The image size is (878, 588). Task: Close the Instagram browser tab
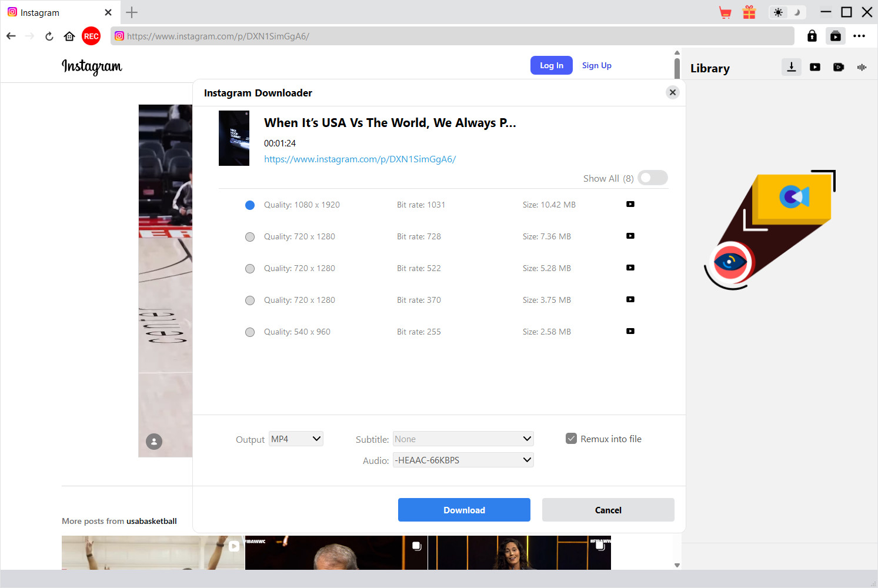coord(108,12)
